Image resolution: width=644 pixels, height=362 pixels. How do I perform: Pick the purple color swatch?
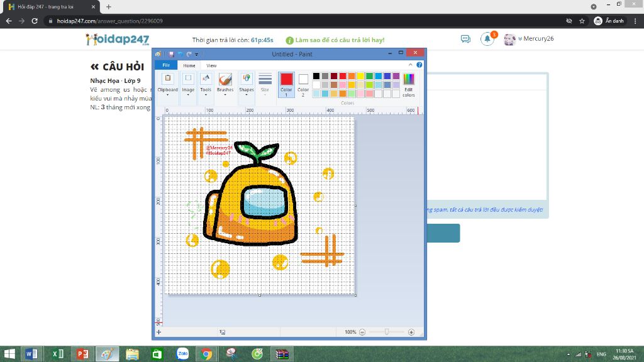(x=396, y=76)
